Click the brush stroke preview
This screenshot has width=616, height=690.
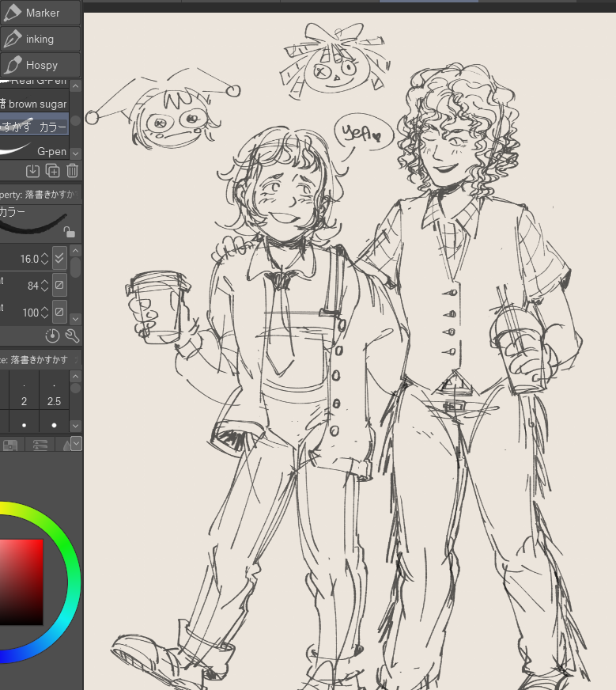coord(34,222)
